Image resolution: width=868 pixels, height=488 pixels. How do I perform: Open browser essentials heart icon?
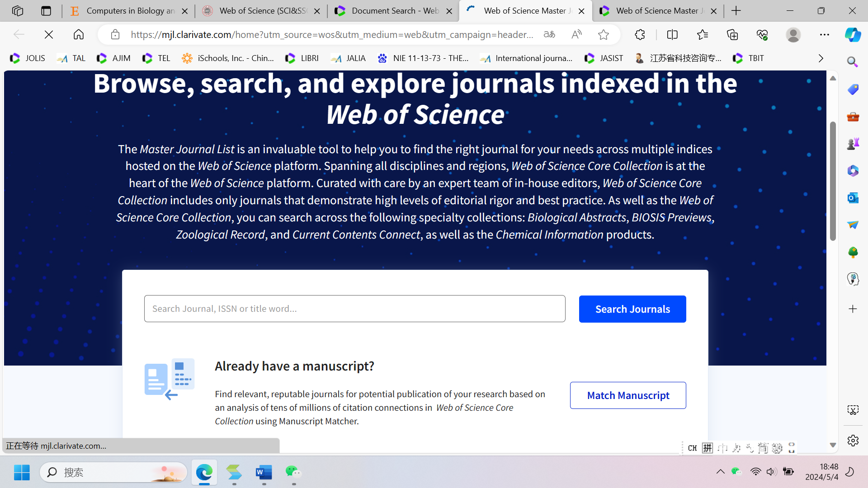pos(763,34)
